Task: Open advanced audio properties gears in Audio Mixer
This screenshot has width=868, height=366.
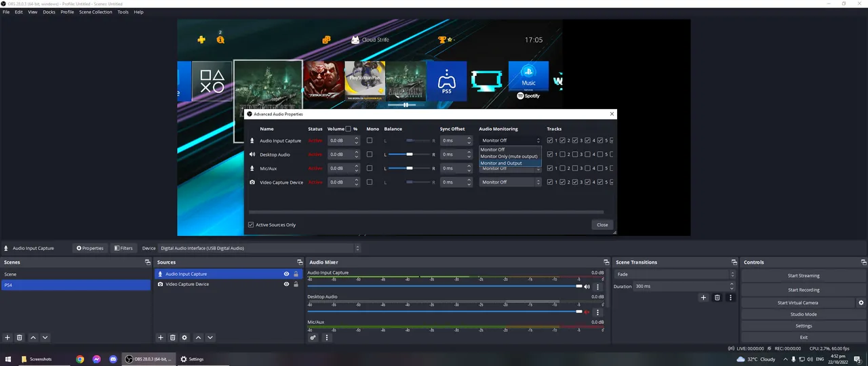Action: (313, 338)
